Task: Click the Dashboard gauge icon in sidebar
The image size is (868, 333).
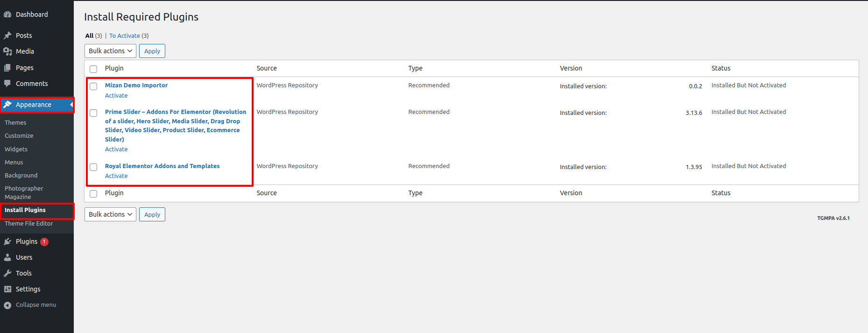Action: [x=7, y=14]
